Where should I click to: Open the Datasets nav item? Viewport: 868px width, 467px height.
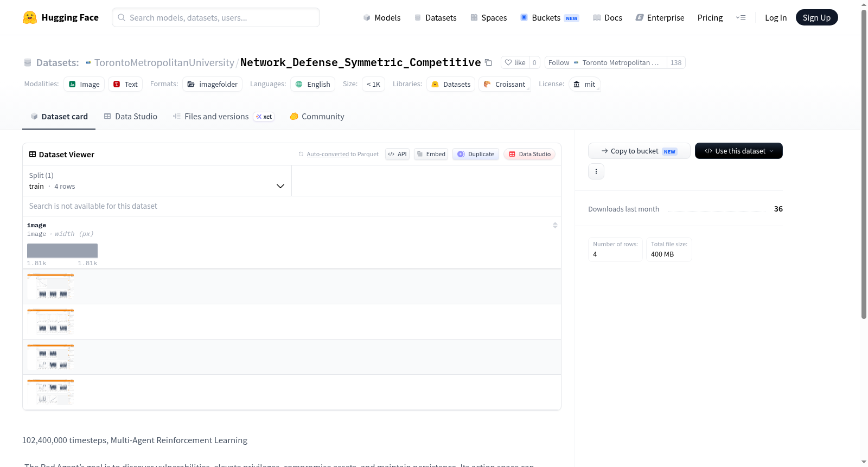click(x=435, y=17)
